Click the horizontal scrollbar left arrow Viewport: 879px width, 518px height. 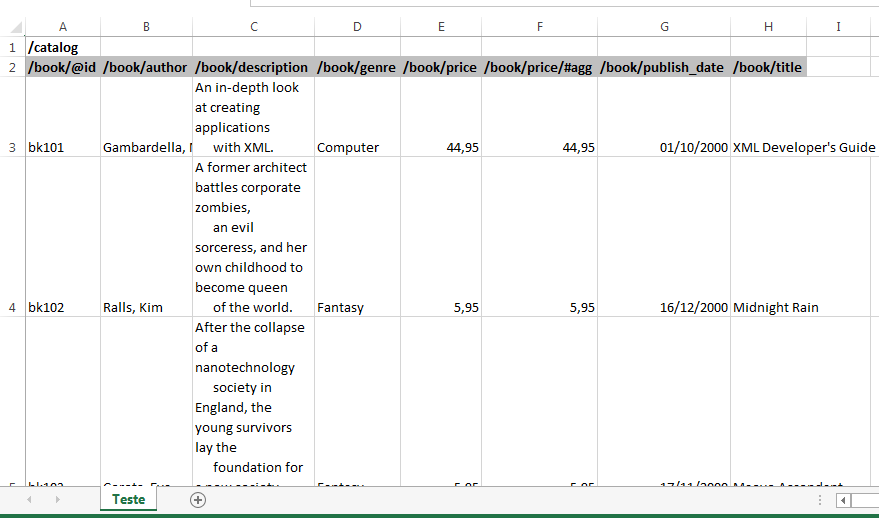click(844, 500)
